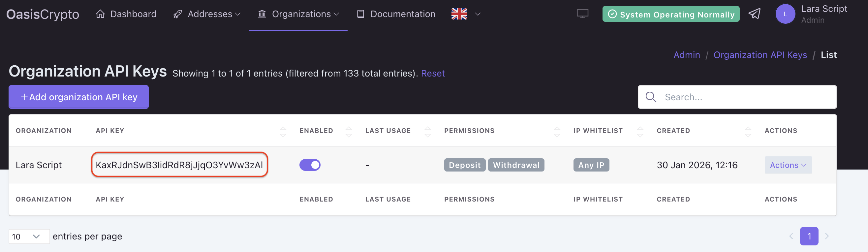This screenshot has height=252, width=868.
Task: Open the entries per page dropdown
Action: (29, 236)
